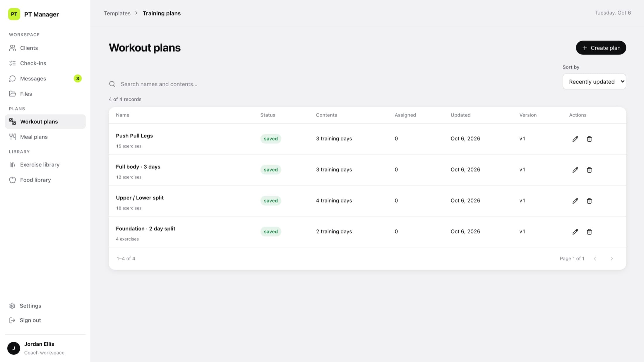Click the PT logo badge
644x362 pixels.
click(x=14, y=14)
